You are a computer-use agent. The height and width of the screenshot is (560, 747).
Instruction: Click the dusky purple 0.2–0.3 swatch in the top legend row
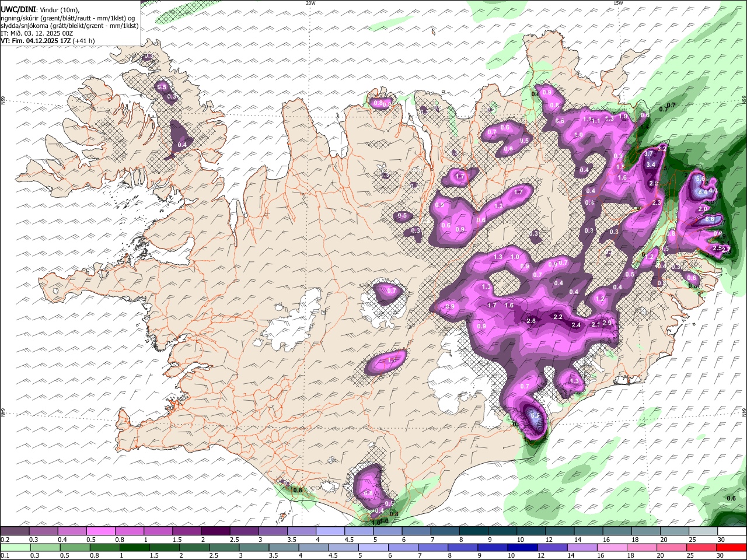click(x=15, y=531)
